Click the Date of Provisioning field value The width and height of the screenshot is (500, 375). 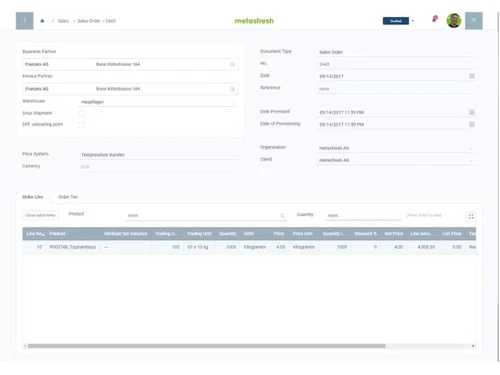point(342,125)
